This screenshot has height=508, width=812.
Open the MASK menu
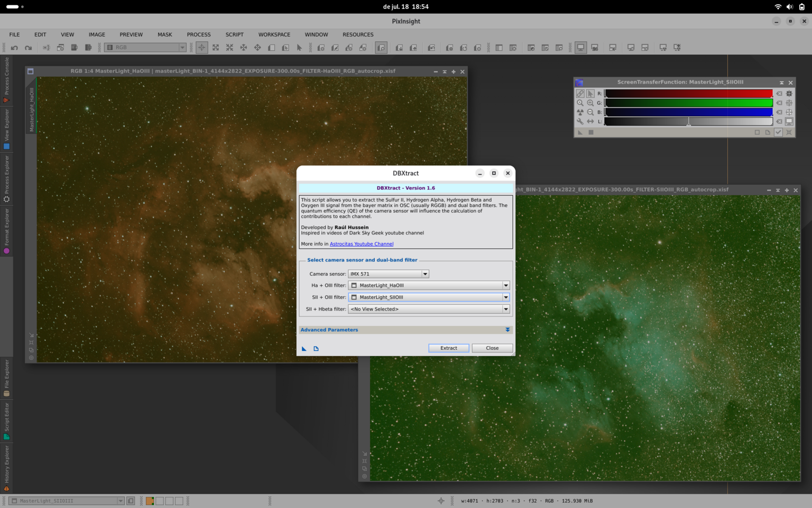(x=165, y=34)
